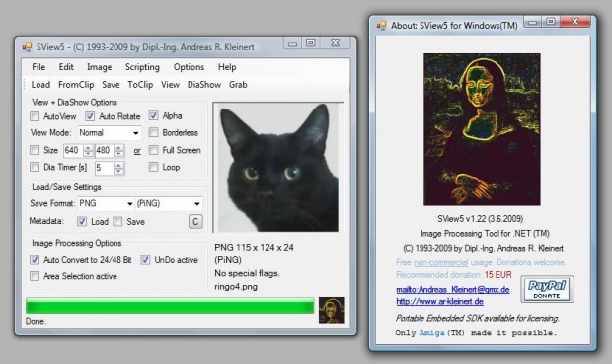Check Area Selection active

(x=35, y=276)
